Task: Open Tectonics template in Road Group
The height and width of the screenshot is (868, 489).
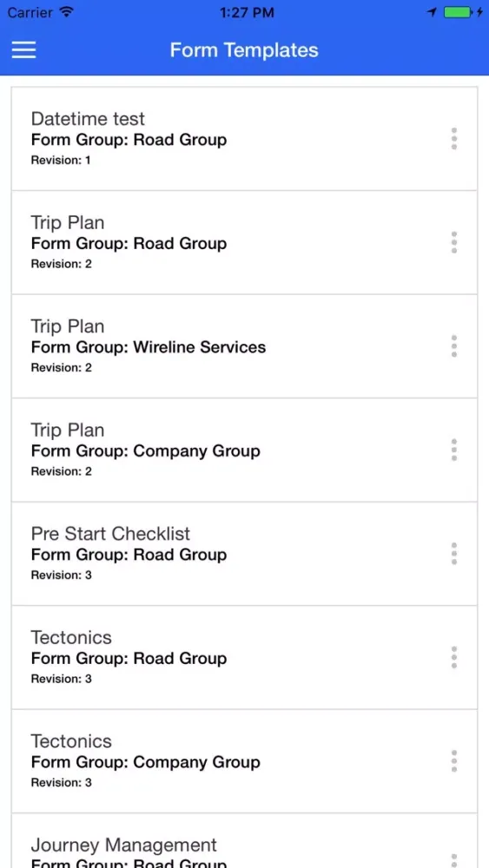Action: [x=244, y=657]
